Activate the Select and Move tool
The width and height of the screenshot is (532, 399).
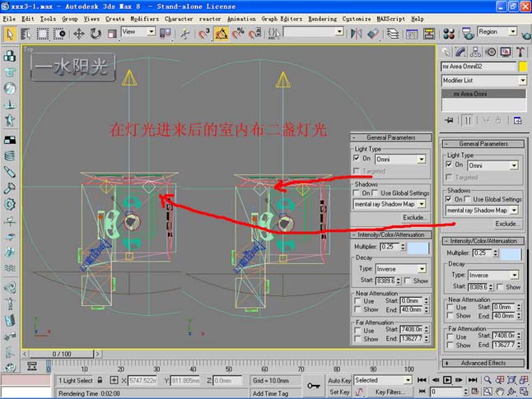click(79, 34)
